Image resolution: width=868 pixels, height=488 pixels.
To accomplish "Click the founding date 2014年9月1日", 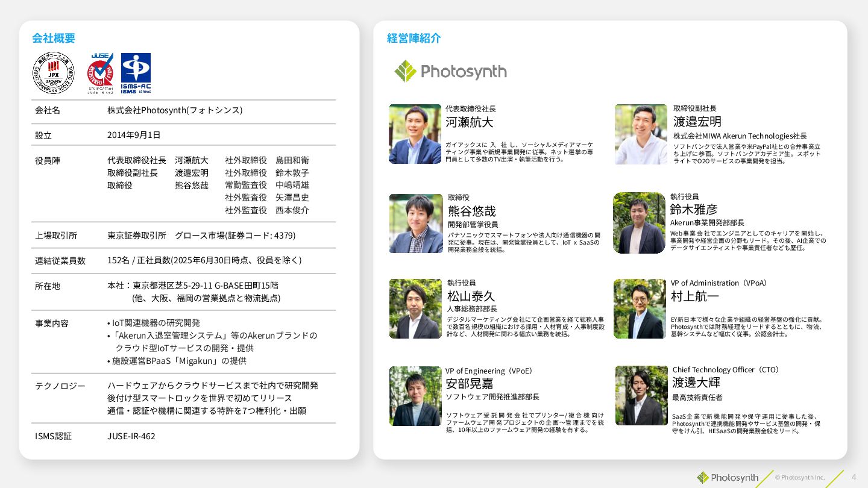I will (x=134, y=135).
